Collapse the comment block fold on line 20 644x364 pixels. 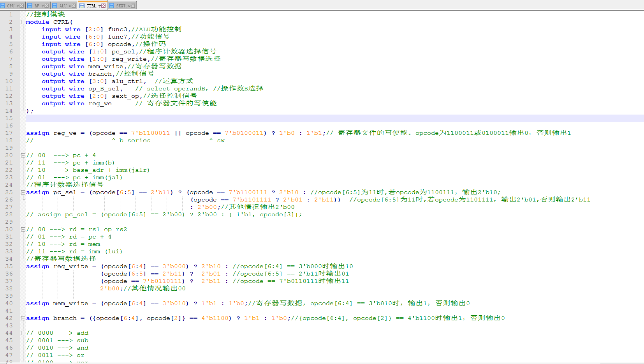click(x=23, y=155)
